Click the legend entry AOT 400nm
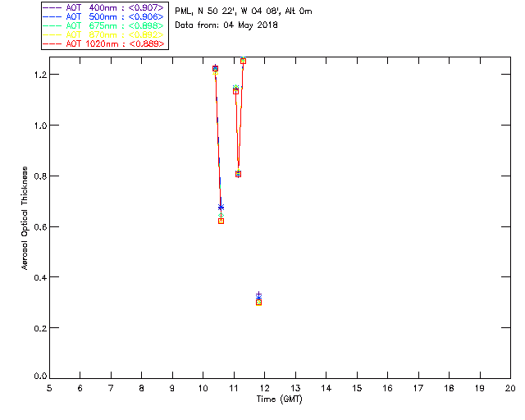Image resolution: width=525 pixels, height=420 pixels. [x=103, y=7]
